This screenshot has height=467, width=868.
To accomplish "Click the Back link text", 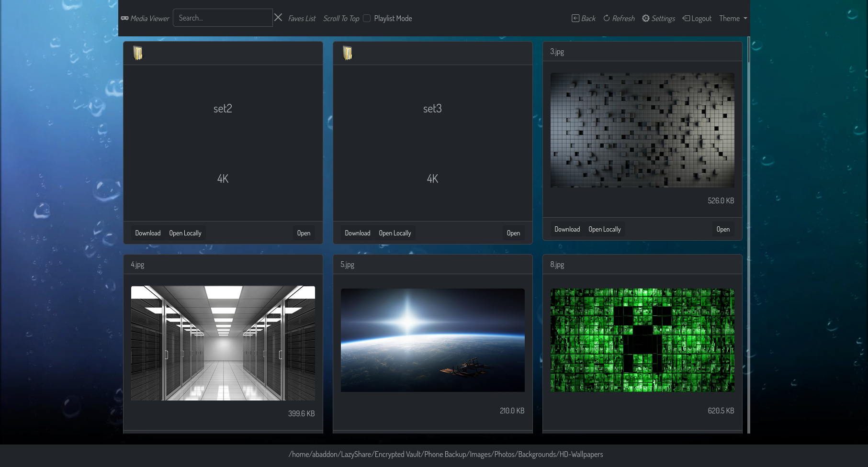I will (x=588, y=18).
